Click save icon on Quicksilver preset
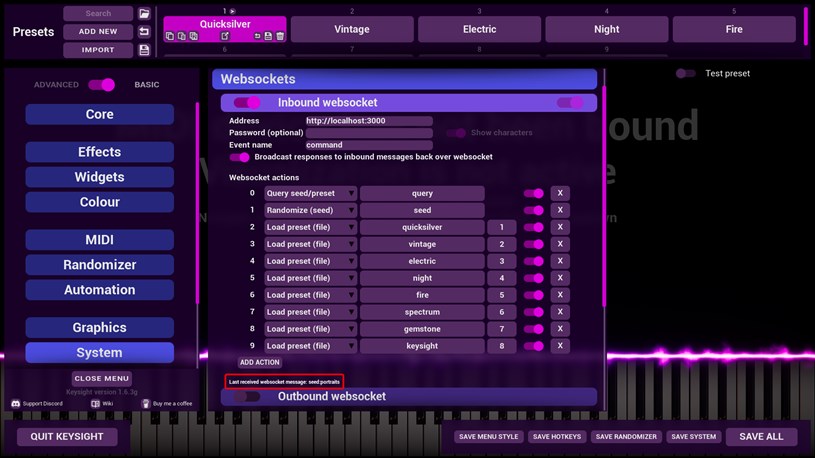The height and width of the screenshot is (458, 815). (268, 36)
